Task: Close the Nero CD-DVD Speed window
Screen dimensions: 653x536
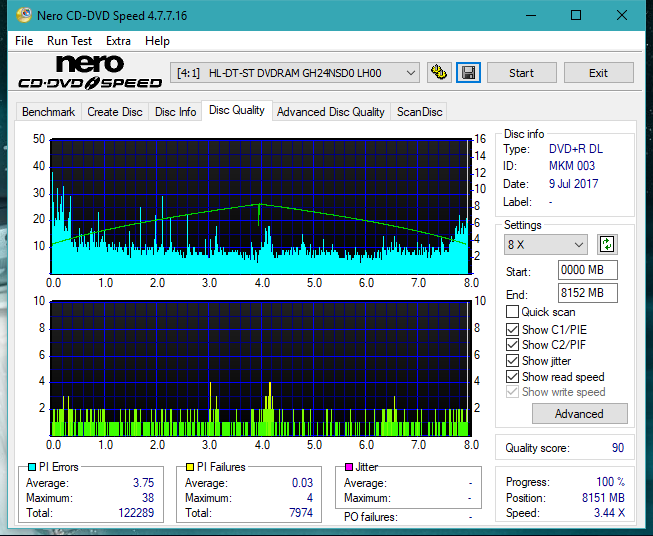Action: tap(622, 15)
